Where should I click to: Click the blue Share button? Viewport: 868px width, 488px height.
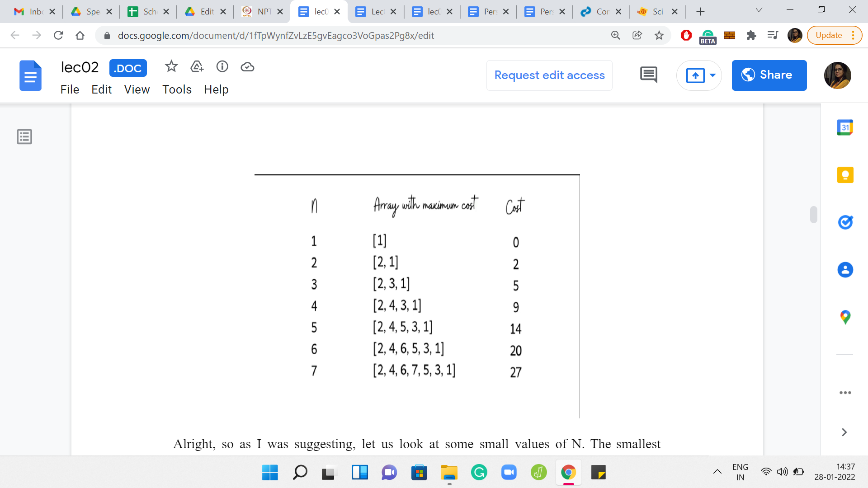[769, 75]
